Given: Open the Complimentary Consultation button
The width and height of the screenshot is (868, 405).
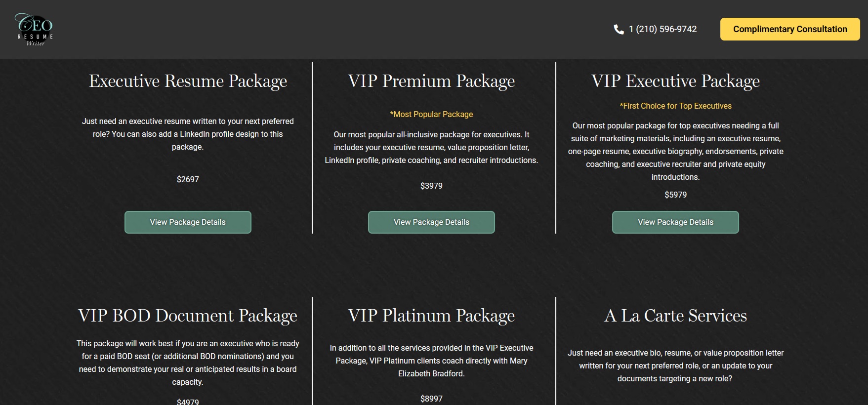Looking at the screenshot, I should 789,30.
